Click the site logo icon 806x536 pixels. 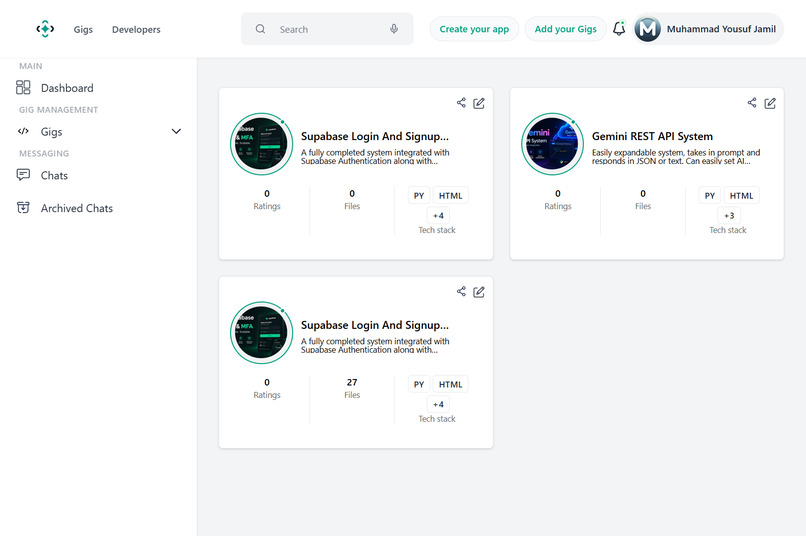45,29
